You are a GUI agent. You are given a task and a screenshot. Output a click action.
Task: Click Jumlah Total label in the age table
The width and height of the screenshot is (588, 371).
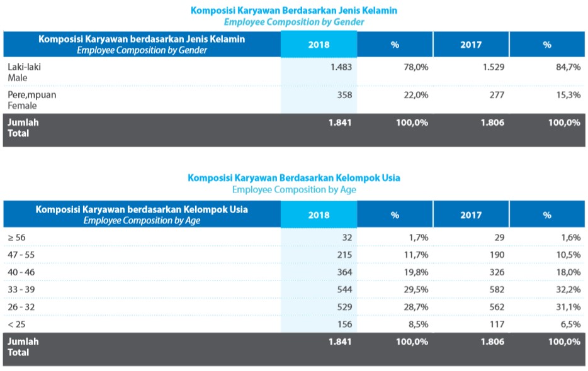pos(23,346)
